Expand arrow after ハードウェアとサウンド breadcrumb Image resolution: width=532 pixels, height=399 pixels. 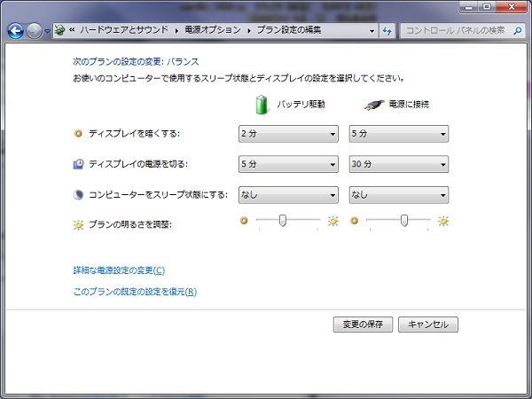[x=176, y=31]
